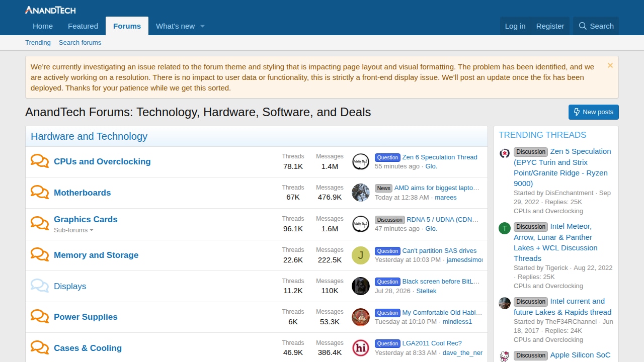View mindless1 user profile link
The width and height of the screenshot is (644, 362).
(457, 322)
